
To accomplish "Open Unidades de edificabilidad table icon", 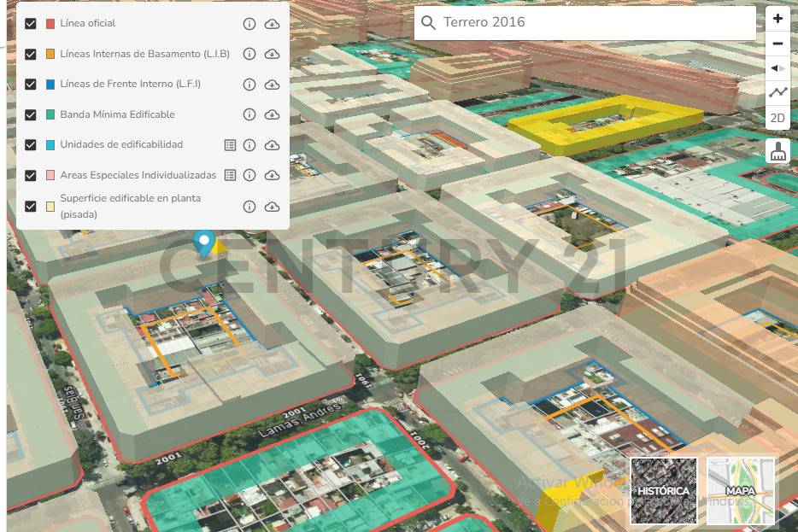I will 230,145.
